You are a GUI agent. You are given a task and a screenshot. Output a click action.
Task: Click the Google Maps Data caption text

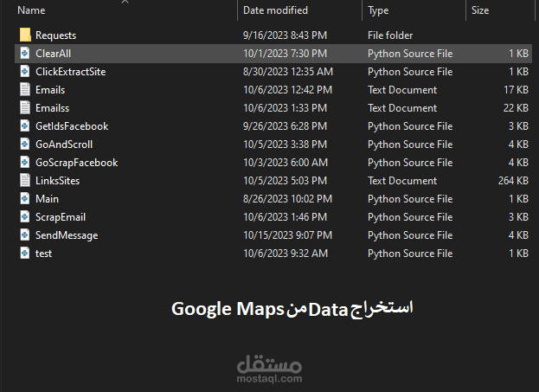point(292,309)
